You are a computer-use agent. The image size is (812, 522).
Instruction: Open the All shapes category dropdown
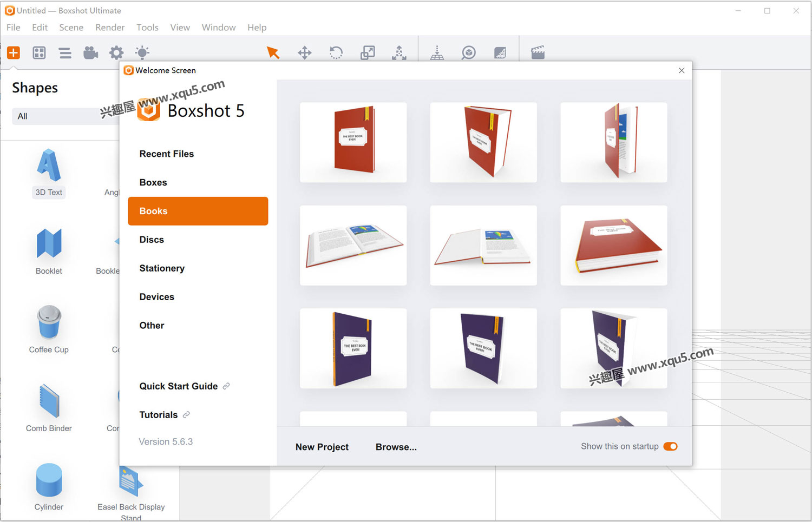(66, 116)
